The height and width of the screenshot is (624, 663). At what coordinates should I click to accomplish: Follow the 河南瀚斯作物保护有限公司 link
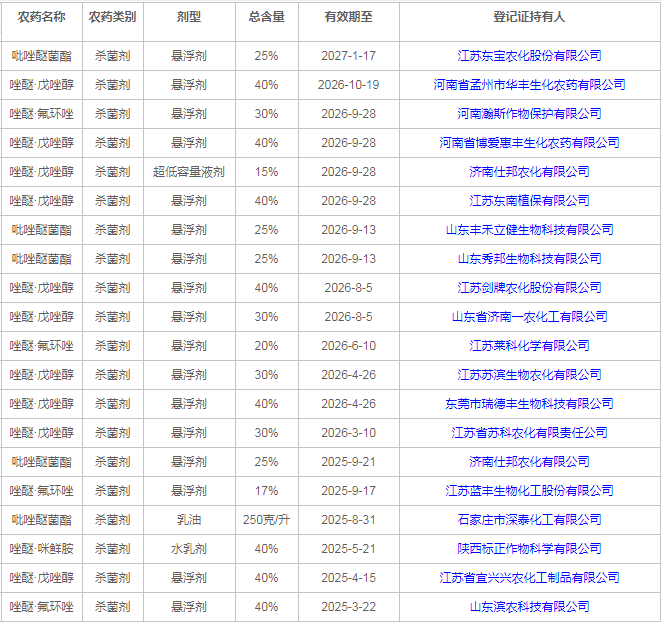529,114
